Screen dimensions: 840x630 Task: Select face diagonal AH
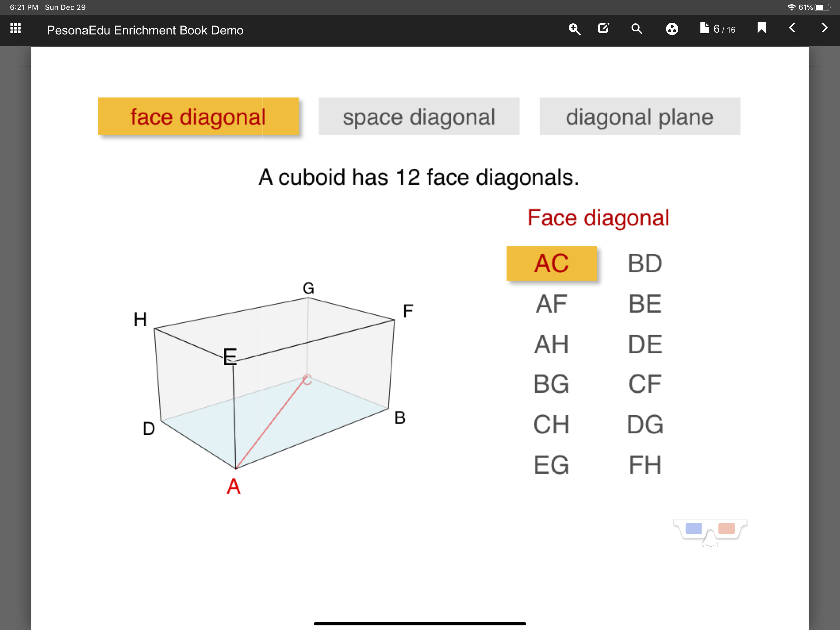(x=551, y=344)
